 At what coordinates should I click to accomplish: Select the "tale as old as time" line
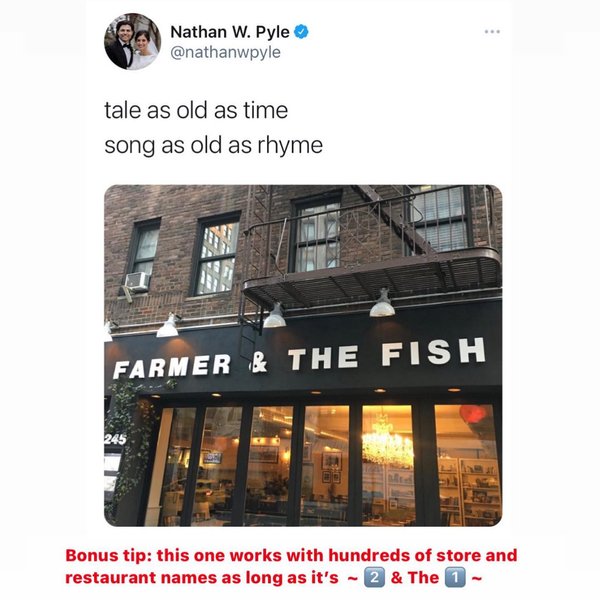tap(196, 110)
